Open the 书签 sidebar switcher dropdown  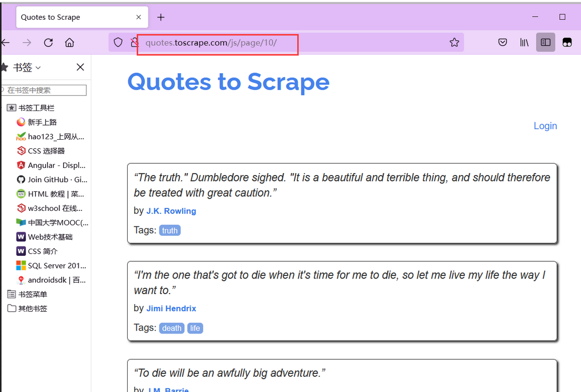(26, 68)
